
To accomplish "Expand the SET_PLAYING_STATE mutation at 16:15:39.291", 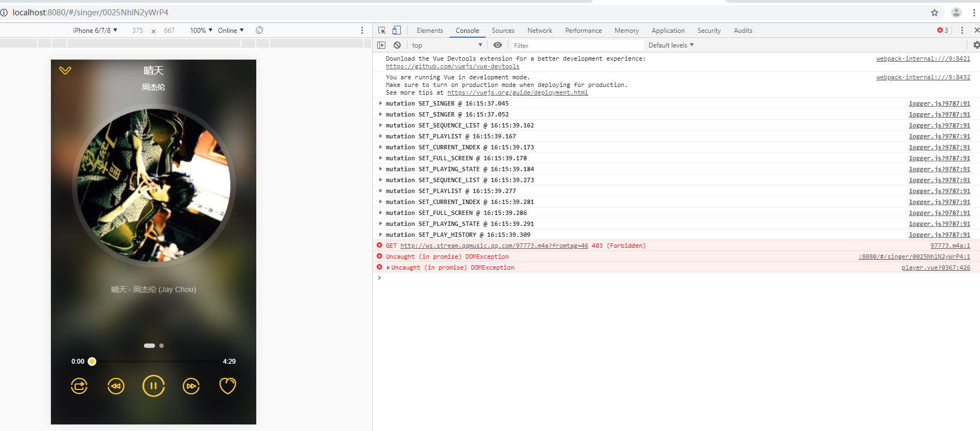I will [381, 224].
